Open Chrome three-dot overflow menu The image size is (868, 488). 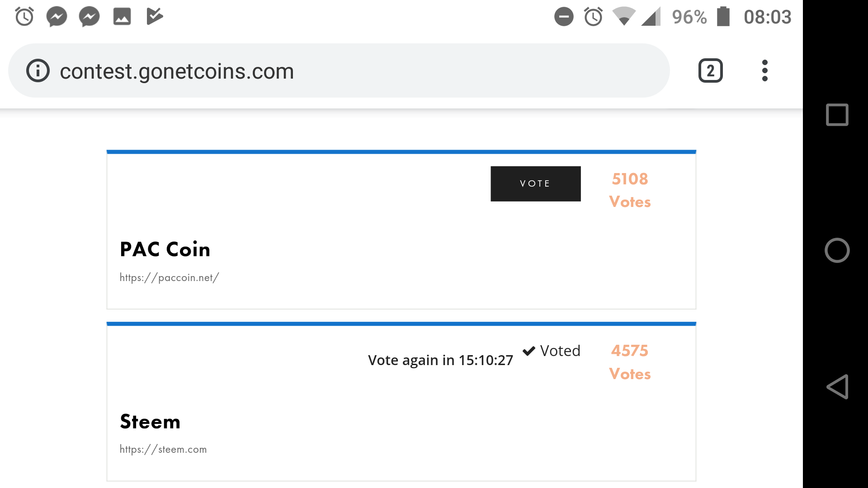click(x=764, y=71)
